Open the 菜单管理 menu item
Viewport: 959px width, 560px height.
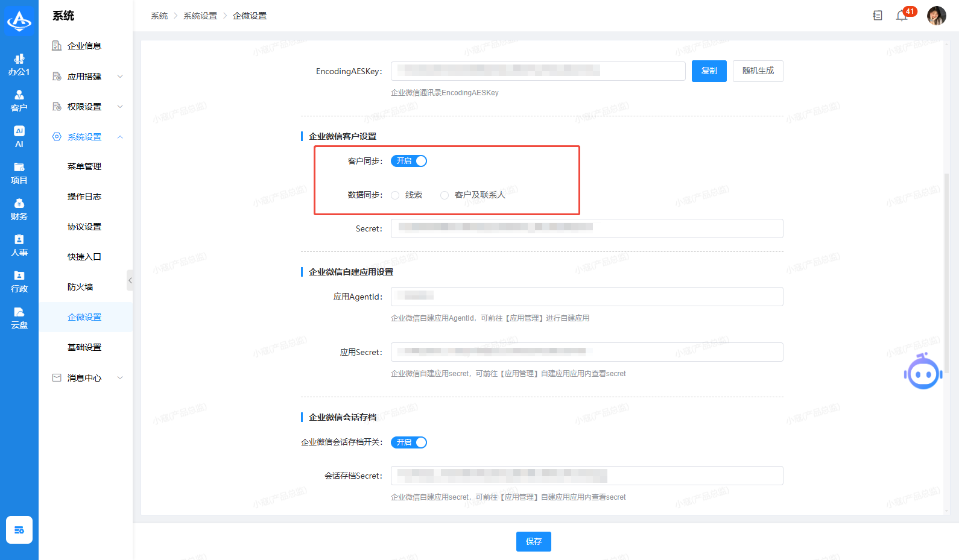(86, 166)
